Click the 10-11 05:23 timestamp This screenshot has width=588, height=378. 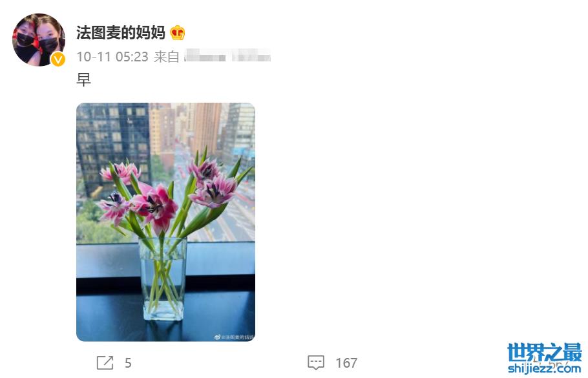pyautogui.click(x=112, y=57)
